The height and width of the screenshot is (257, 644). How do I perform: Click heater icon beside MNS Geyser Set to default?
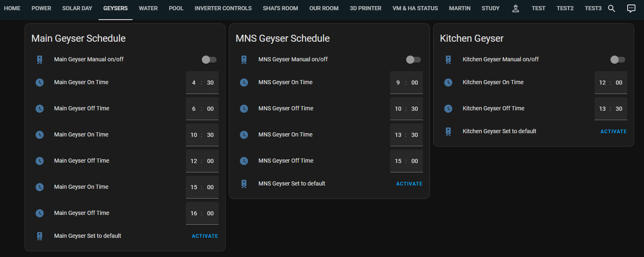tap(244, 184)
